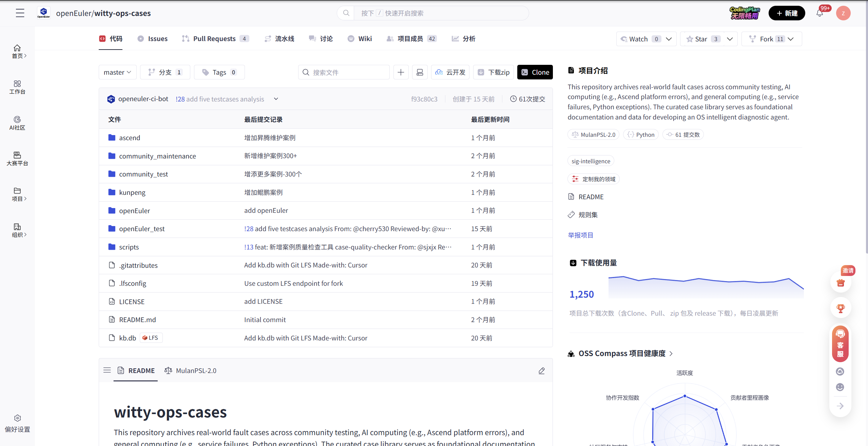The image size is (868, 446).
Task: Click the 邀请 gift icon
Action: 841,282
